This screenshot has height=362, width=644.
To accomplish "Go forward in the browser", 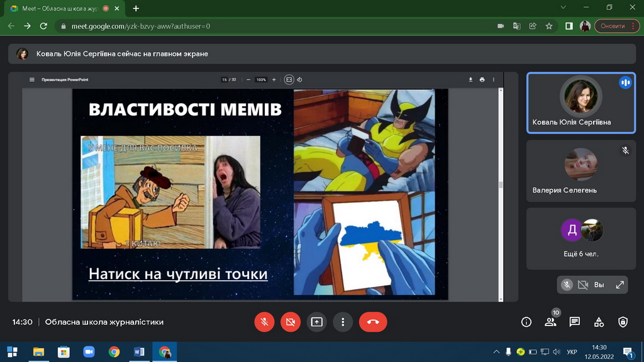I will point(27,26).
